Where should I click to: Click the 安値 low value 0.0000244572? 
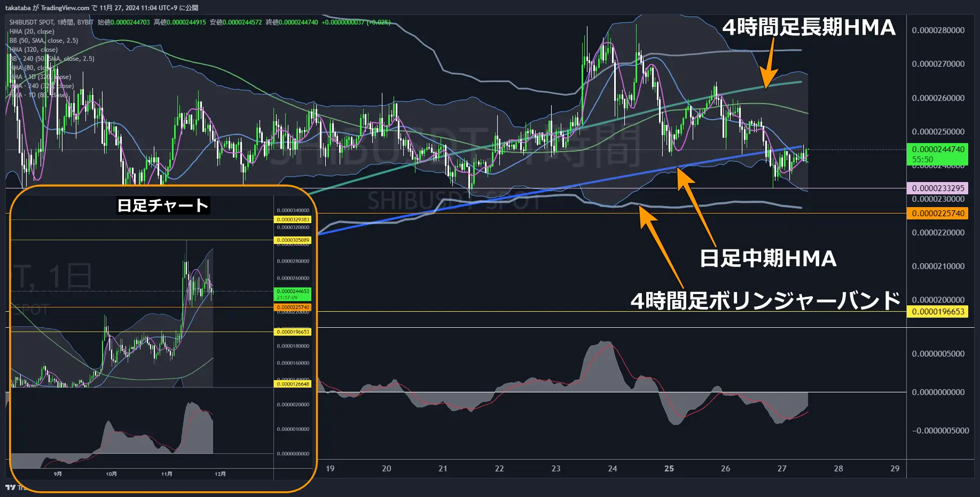242,22
